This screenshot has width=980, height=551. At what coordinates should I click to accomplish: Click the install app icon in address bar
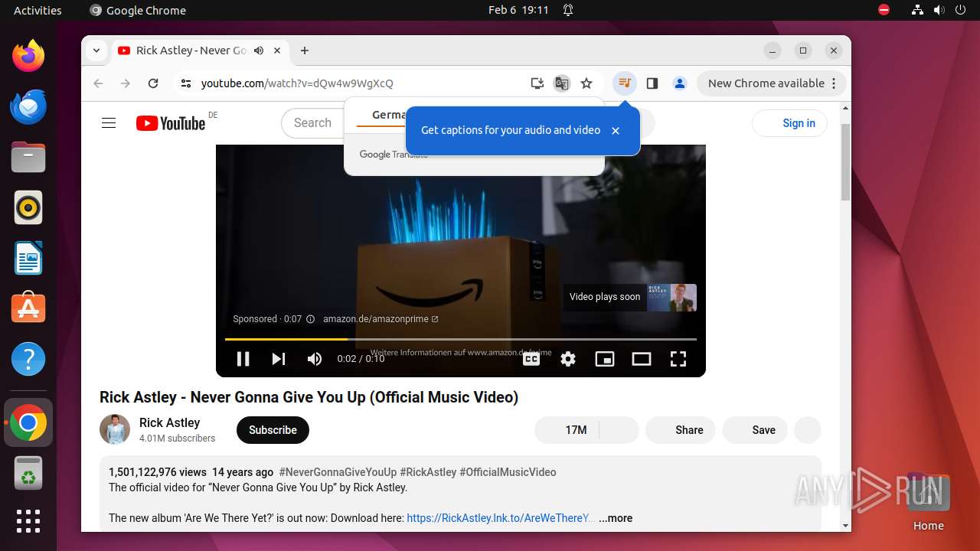coord(537,83)
